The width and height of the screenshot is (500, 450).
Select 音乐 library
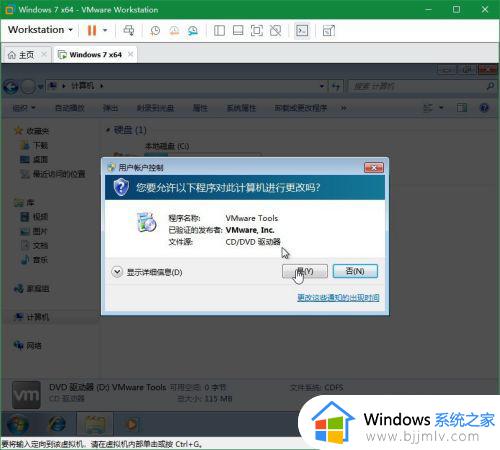coord(34,259)
